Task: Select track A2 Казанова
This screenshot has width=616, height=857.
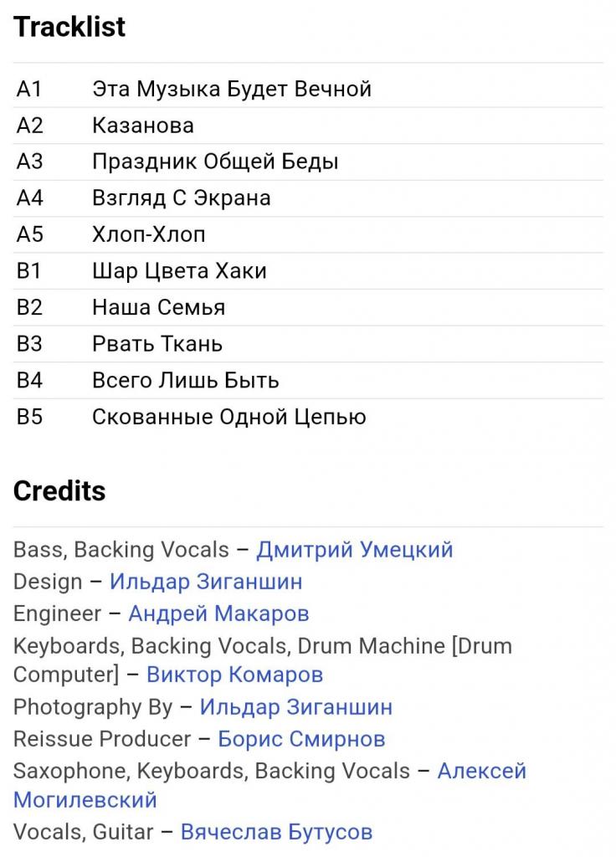Action: coord(308,126)
